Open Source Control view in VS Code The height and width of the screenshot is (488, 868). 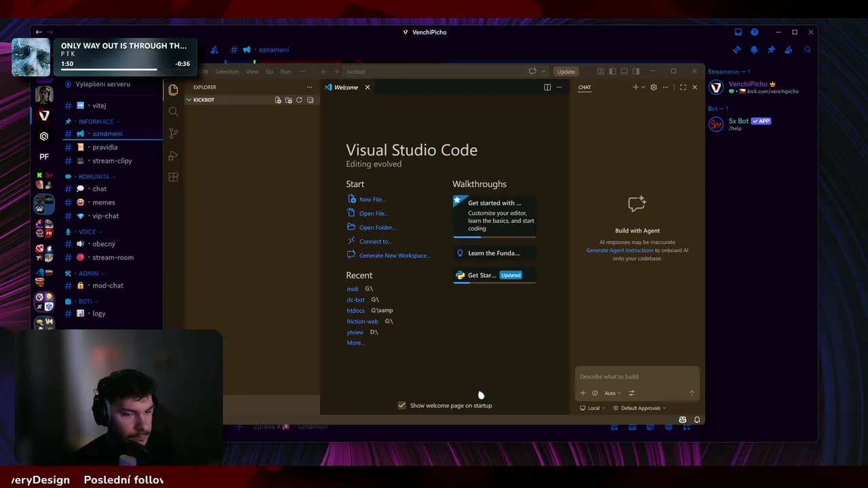[174, 134]
